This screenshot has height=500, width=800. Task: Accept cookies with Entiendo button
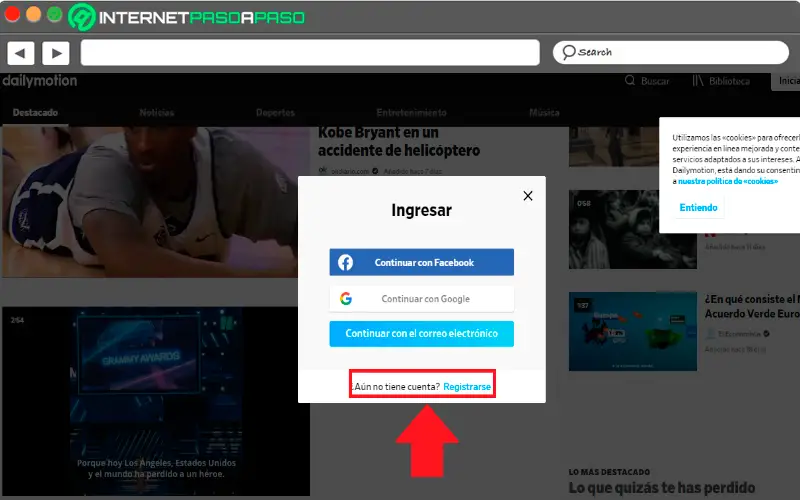[698, 208]
